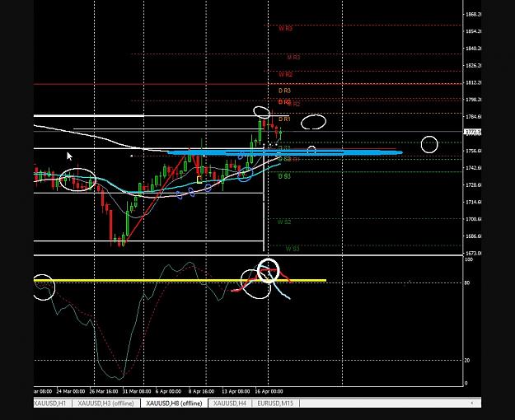Click the 31 Mar 08:00 time axis label
This screenshot has width=515, height=420.
coord(137,391)
